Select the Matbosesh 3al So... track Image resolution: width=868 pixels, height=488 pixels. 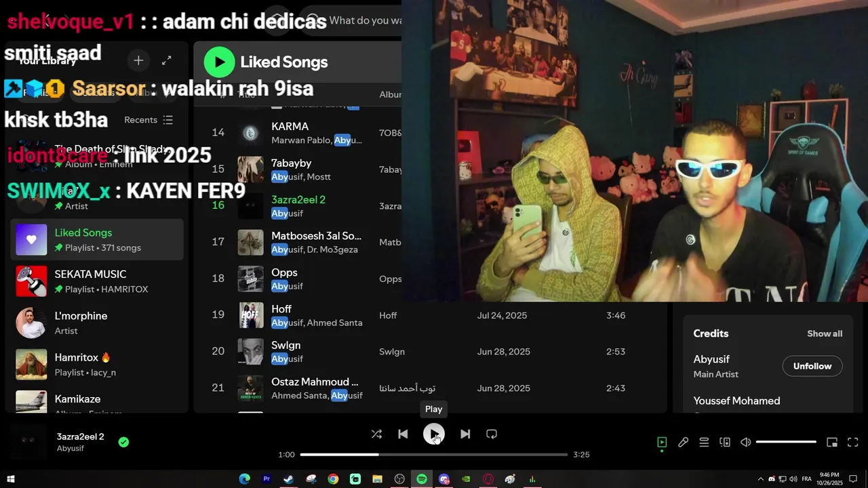click(316, 237)
